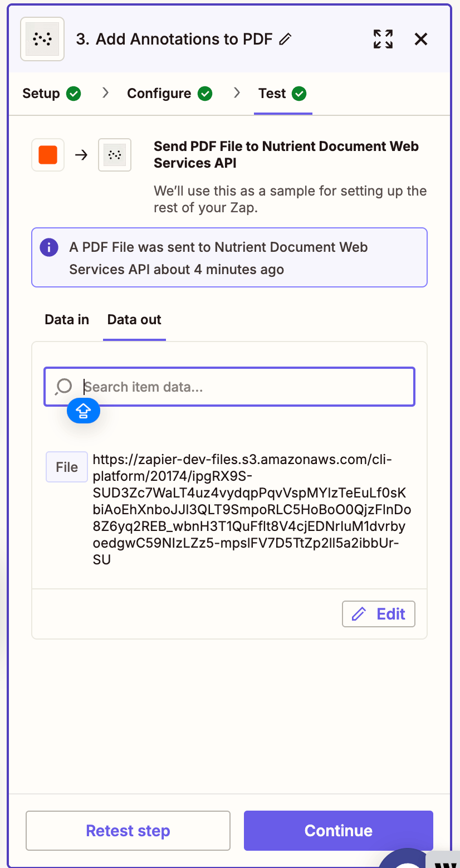The image size is (460, 868).
Task: Click the Nutrient icon next to the arrow
Action: tap(115, 155)
